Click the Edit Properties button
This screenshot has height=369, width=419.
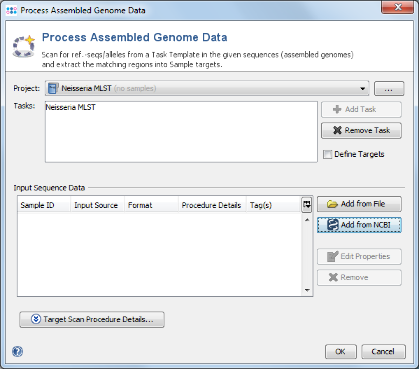click(359, 256)
